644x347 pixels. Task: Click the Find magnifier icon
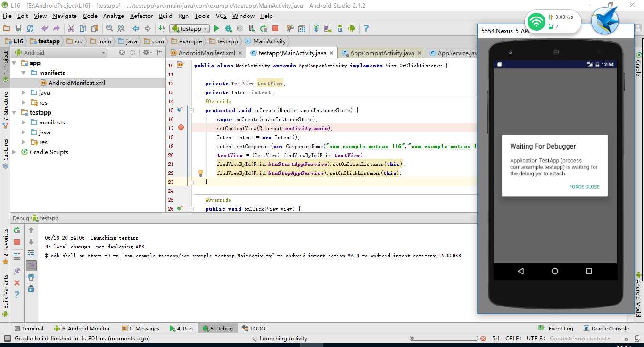tap(109, 28)
